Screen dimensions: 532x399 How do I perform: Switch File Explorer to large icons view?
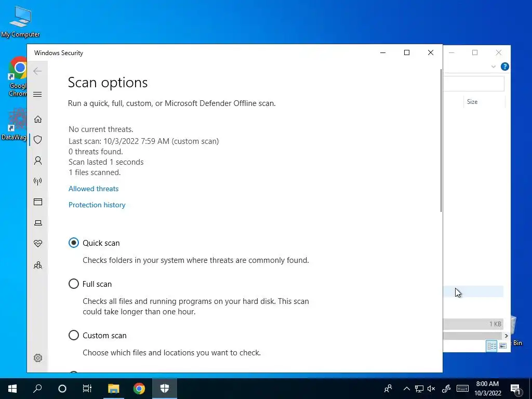click(503, 345)
